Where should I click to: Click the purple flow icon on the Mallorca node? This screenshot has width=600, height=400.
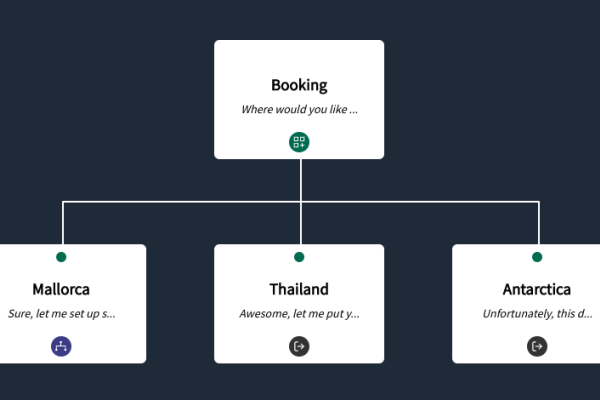click(x=61, y=346)
